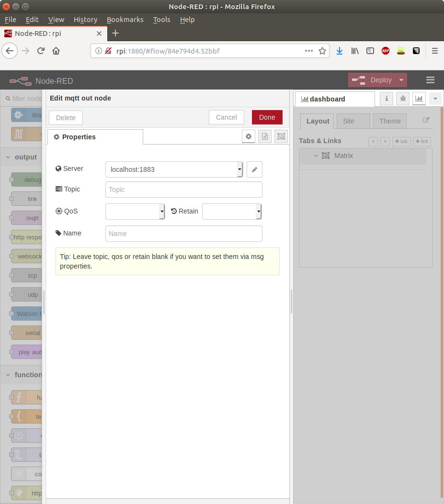Switch sidebar to info tab icon
Viewport: 444px width, 504px height.
point(387,99)
